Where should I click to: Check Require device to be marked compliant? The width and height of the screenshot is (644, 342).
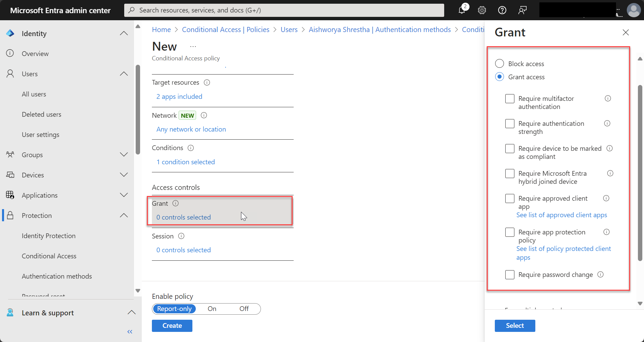[x=510, y=148]
